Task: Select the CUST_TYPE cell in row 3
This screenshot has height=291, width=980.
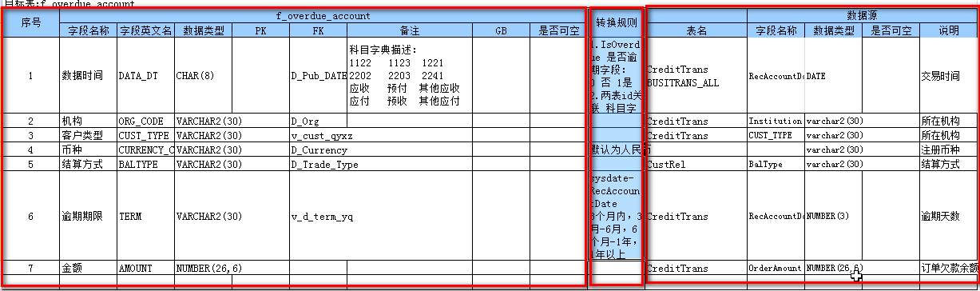Action: click(x=145, y=136)
